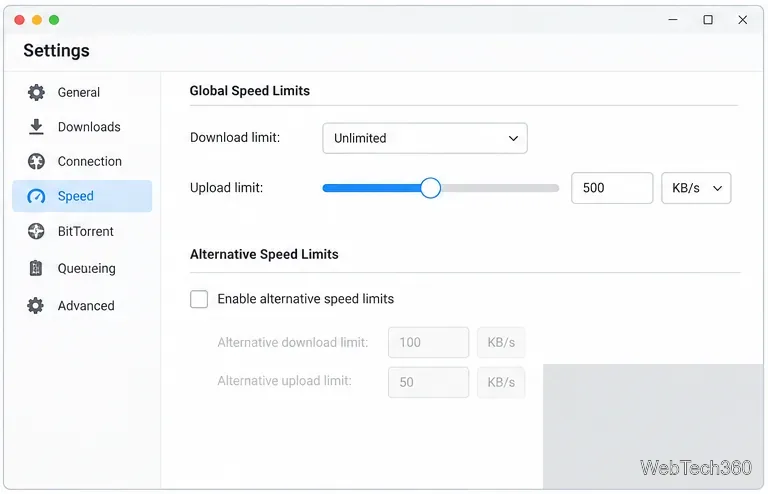Screen dimensions: 768x494
Task: Click the General gear icon in sidebar
Action: point(36,92)
